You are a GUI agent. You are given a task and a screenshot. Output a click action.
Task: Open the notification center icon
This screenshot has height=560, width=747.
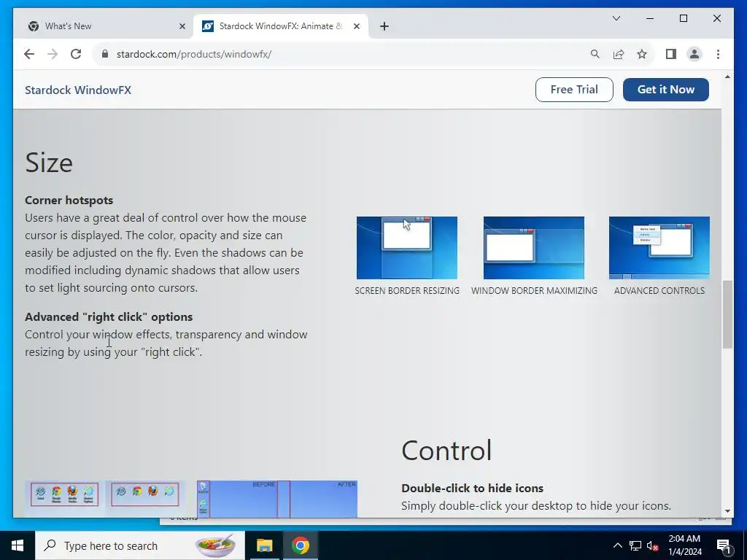tap(724, 545)
